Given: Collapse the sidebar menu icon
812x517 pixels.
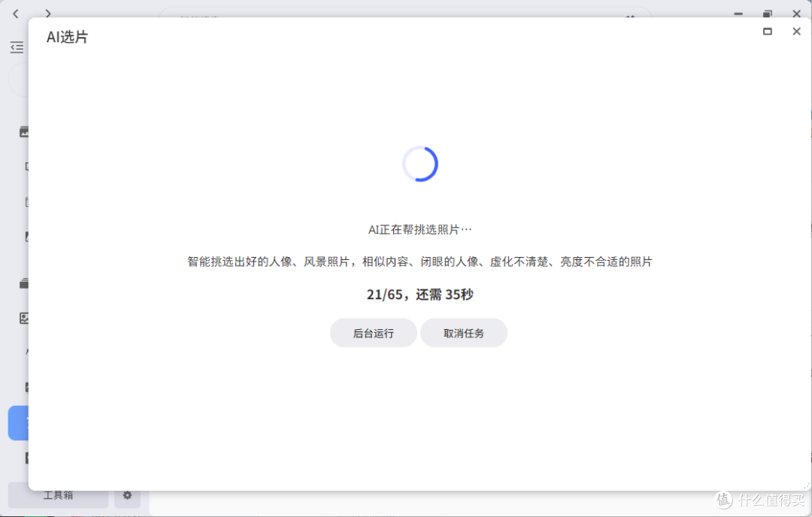Looking at the screenshot, I should 17,47.
